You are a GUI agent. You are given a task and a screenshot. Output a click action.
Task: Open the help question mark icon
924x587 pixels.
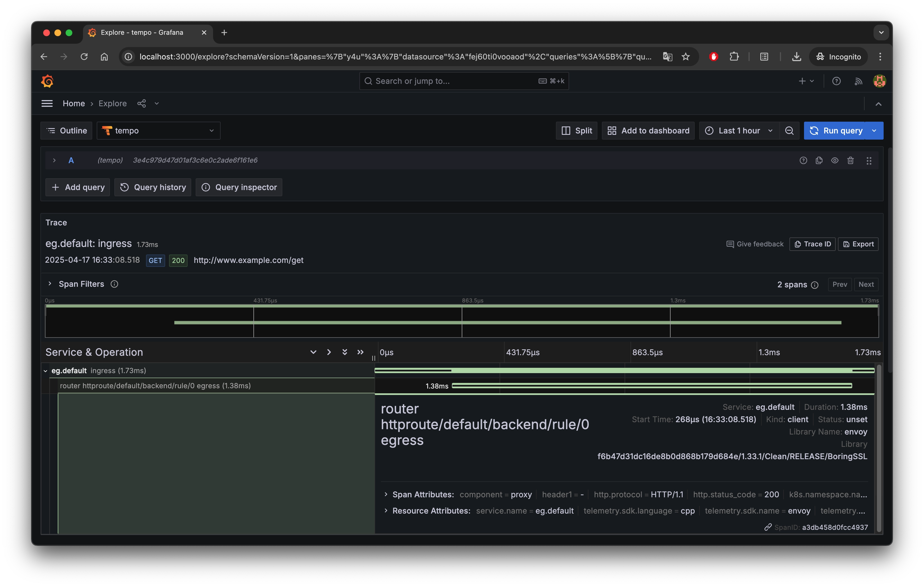(x=836, y=81)
